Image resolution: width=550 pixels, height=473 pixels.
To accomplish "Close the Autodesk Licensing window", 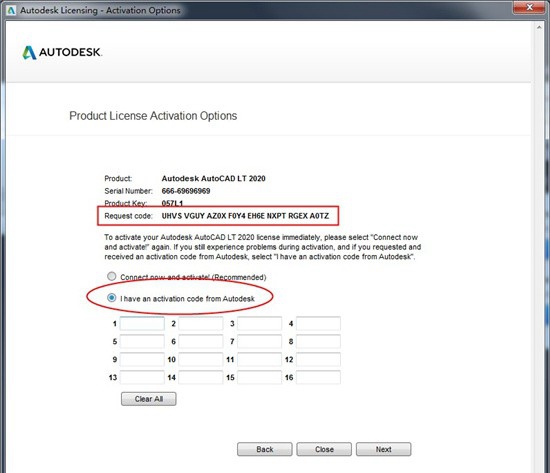I will pos(530,7).
